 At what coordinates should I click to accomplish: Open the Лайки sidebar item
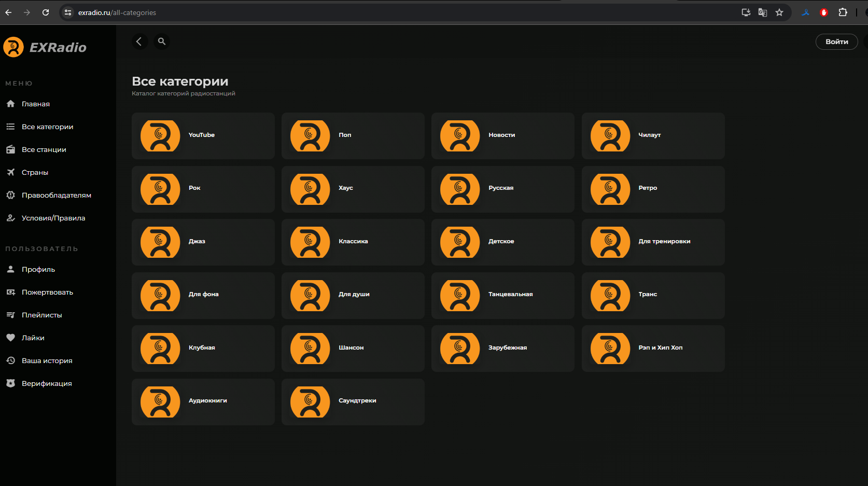33,338
